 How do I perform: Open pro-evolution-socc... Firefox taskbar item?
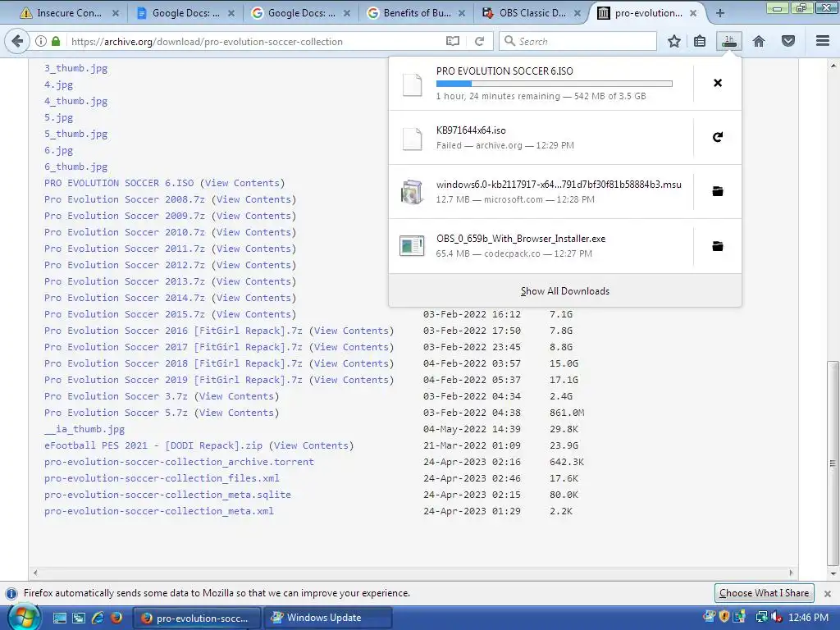pos(196,618)
